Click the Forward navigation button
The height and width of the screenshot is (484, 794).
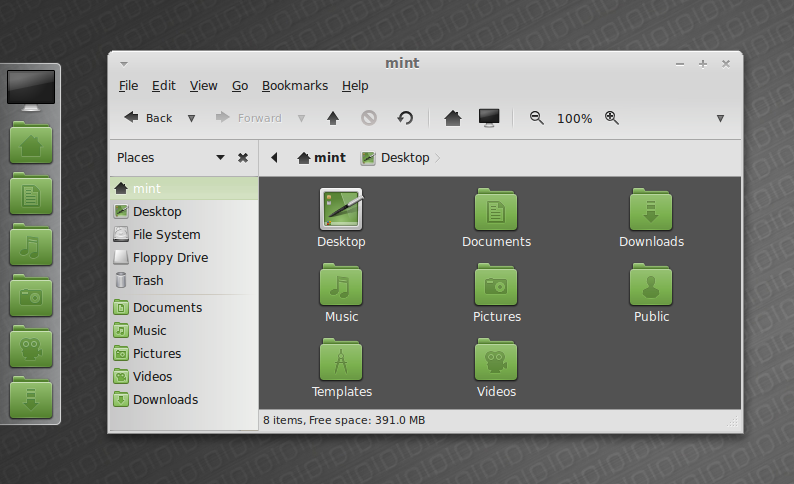[249, 118]
